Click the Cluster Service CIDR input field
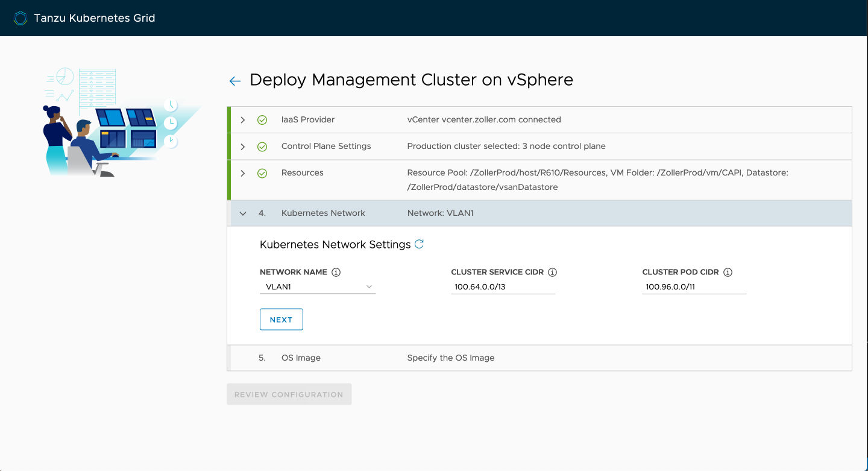 pyautogui.click(x=503, y=287)
